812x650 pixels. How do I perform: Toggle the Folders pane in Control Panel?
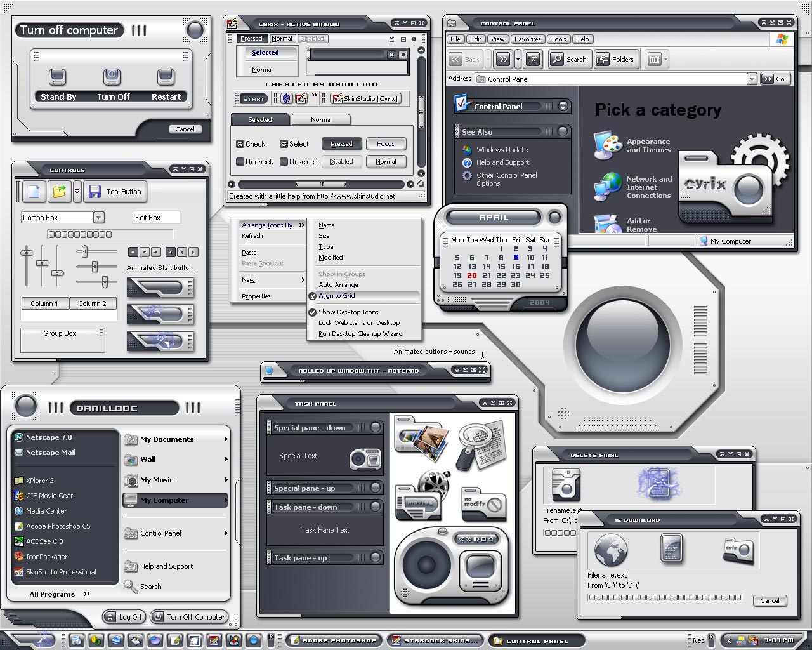pos(615,60)
